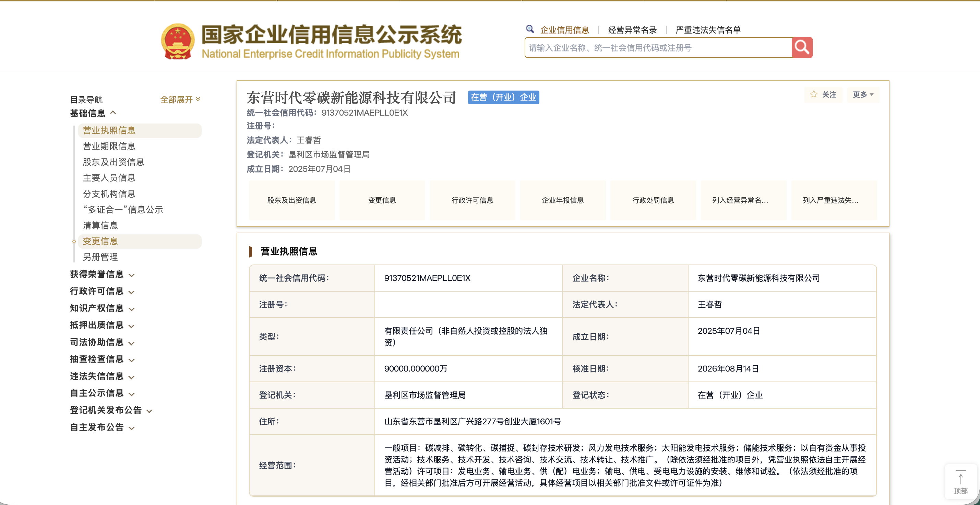
Task: Go to 股东及出资信息 in sidebar
Action: [x=113, y=162]
